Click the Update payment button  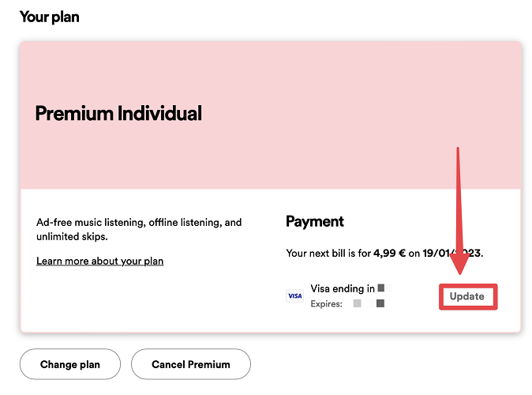pyautogui.click(x=467, y=297)
